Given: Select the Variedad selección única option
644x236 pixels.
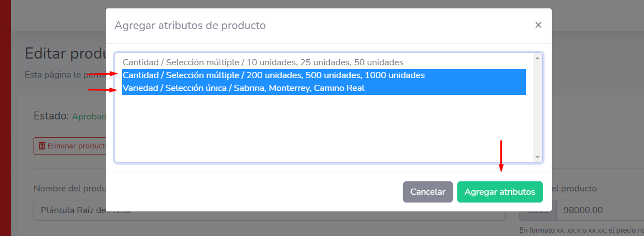Looking at the screenshot, I should [x=244, y=88].
